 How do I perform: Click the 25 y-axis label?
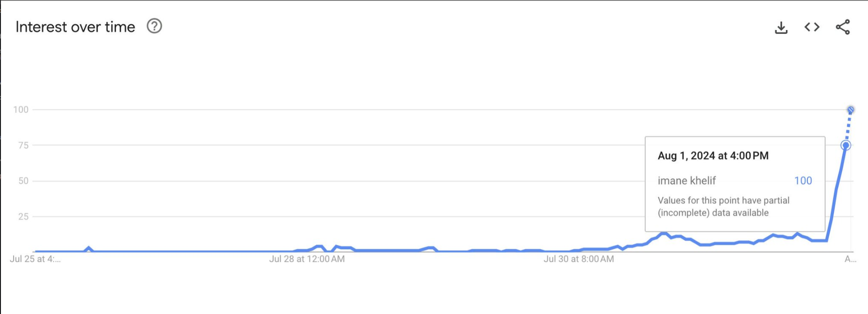click(x=23, y=217)
